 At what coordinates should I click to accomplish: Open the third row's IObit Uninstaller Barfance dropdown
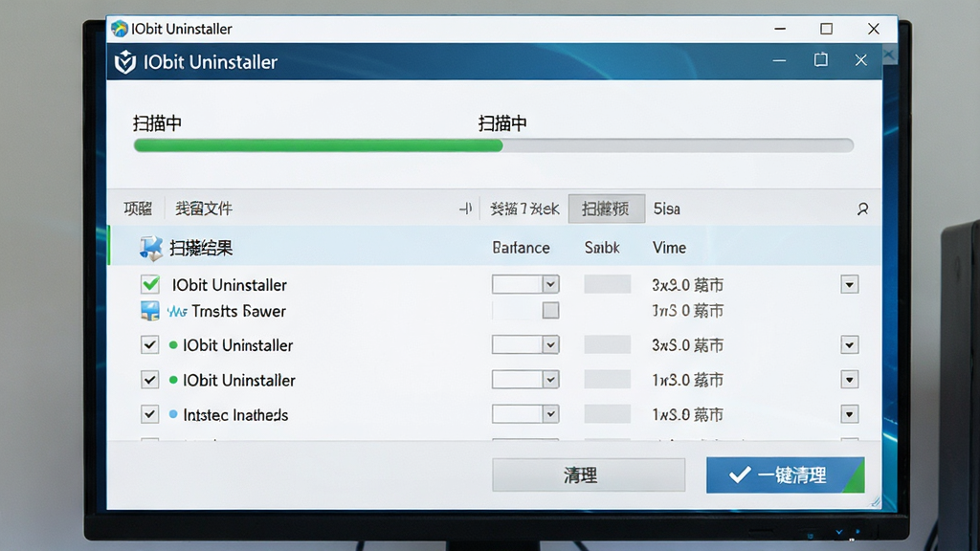[x=550, y=344]
